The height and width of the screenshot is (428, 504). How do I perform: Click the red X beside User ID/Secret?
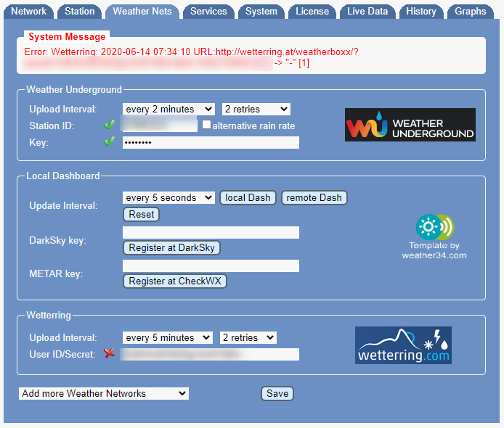pos(110,354)
